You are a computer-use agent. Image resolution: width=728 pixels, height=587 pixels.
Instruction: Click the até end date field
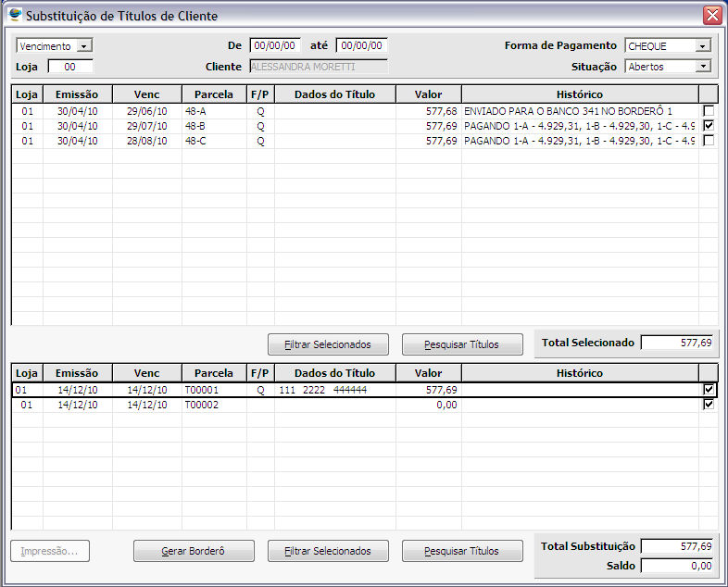361,45
